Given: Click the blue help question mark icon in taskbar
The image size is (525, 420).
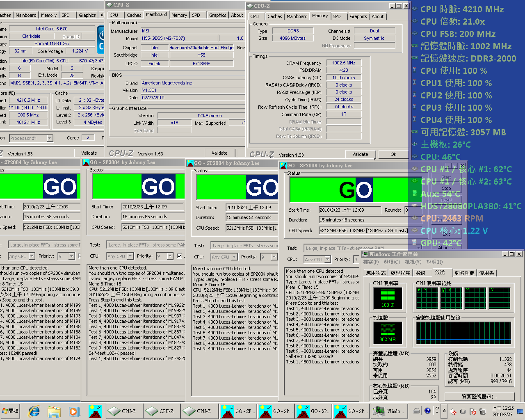Looking at the screenshot, I should click(x=427, y=411).
